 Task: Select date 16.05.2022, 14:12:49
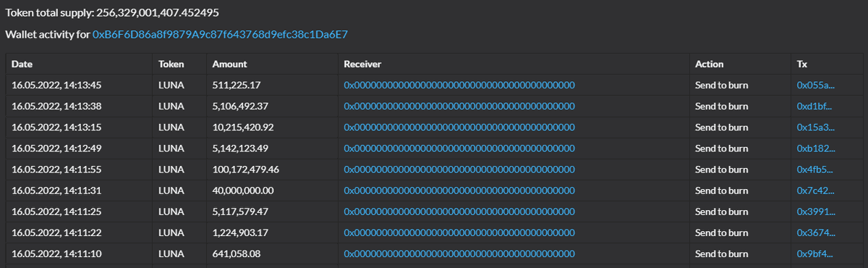point(56,148)
